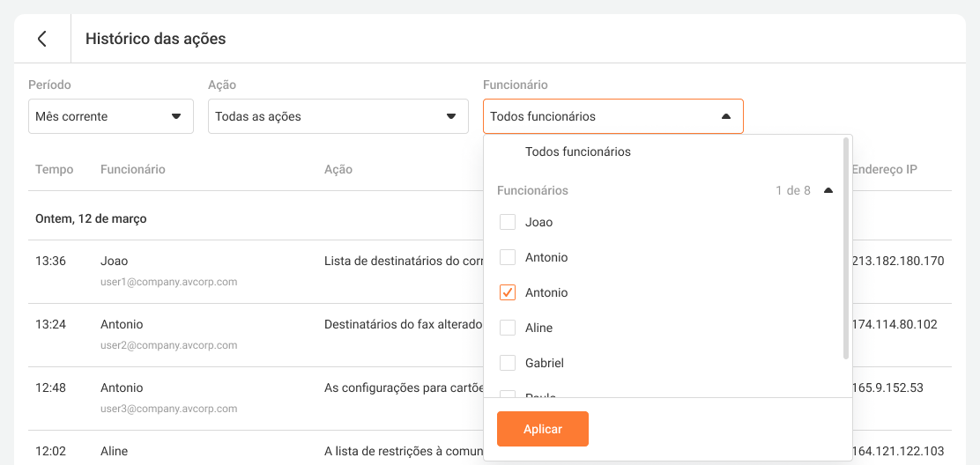Click IP address 213.182.180.170
The image size is (980, 465).
click(x=897, y=261)
